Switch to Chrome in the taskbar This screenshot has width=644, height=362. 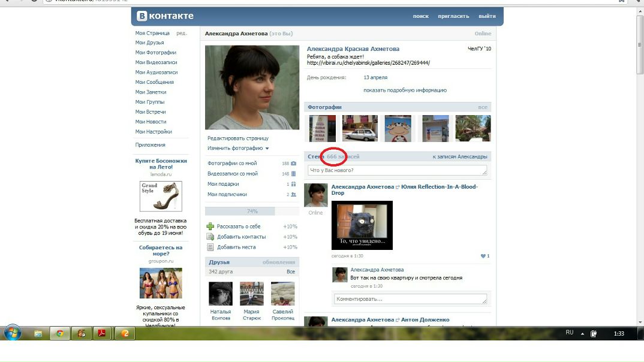59,333
